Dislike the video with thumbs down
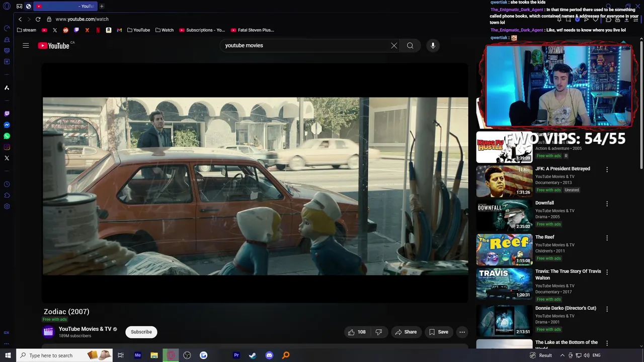Image resolution: width=644 pixels, height=362 pixels. click(379, 332)
